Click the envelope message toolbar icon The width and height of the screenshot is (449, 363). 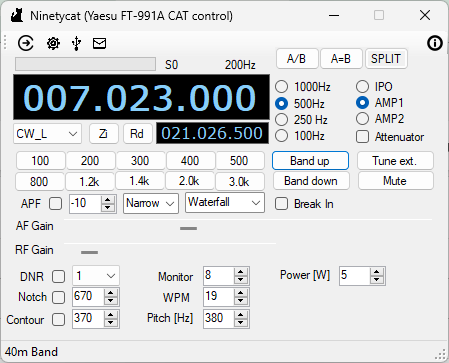(99, 43)
